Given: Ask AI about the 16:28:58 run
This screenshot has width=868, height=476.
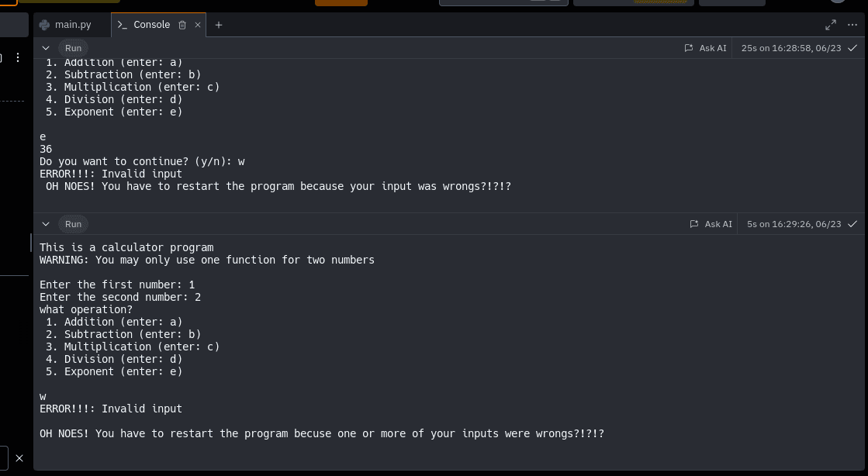Looking at the screenshot, I should [x=705, y=48].
